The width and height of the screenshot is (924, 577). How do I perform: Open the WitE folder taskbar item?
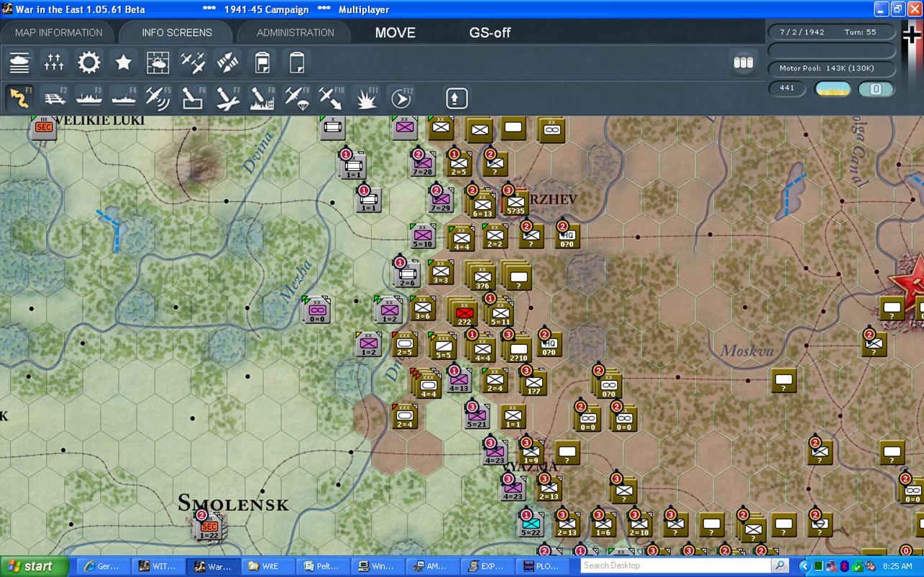click(267, 566)
